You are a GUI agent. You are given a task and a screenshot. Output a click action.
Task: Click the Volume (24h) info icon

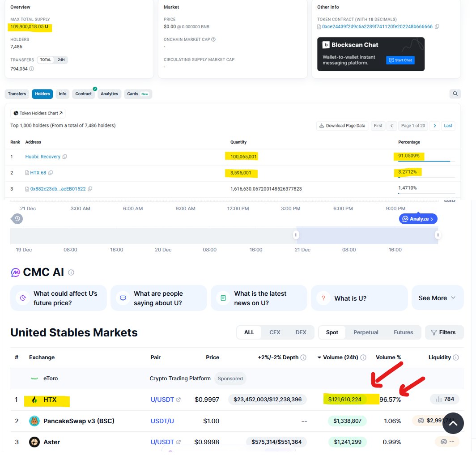[363, 357]
